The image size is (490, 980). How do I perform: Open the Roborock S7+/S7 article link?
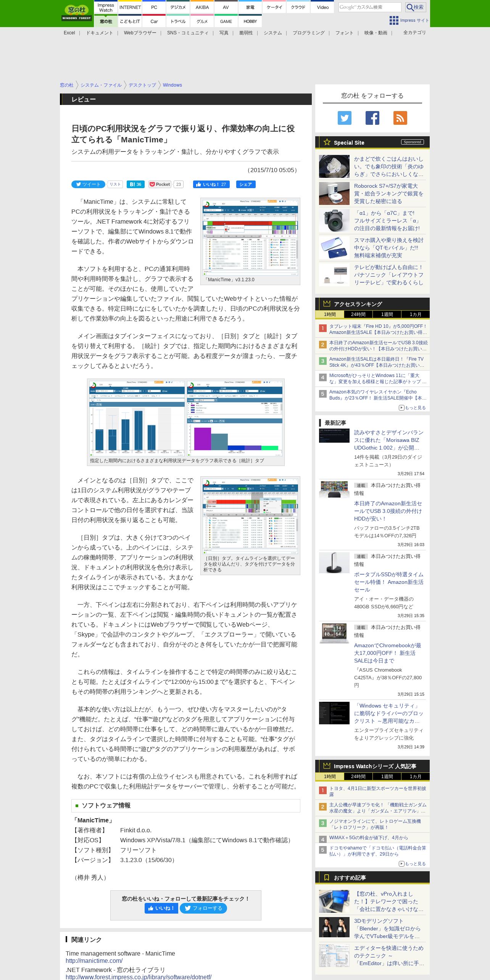tap(388, 193)
